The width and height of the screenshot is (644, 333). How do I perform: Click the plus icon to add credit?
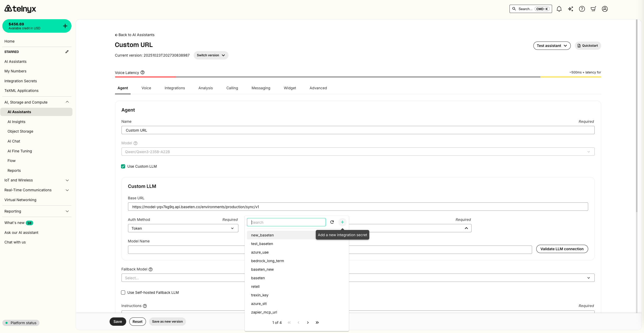click(65, 26)
